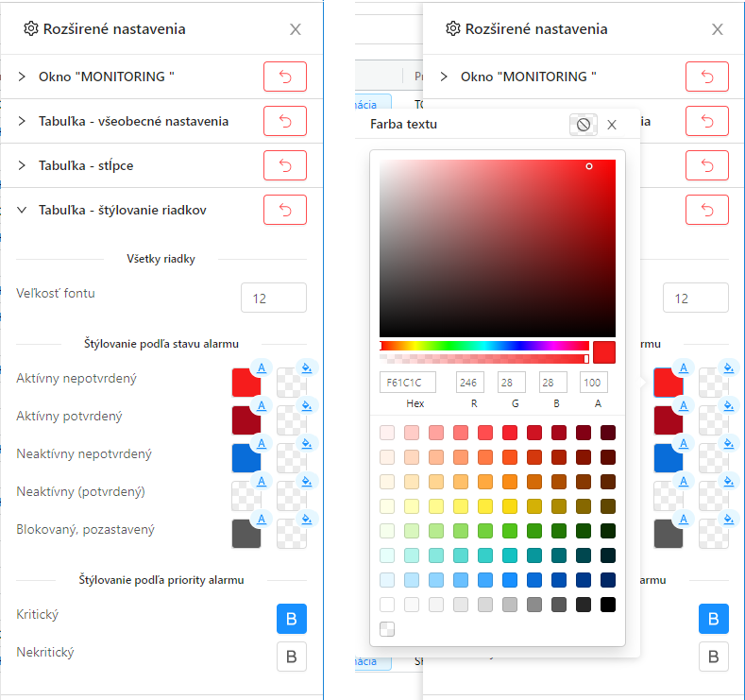Click the Hex color value field
This screenshot has width=745, height=700.
(408, 383)
